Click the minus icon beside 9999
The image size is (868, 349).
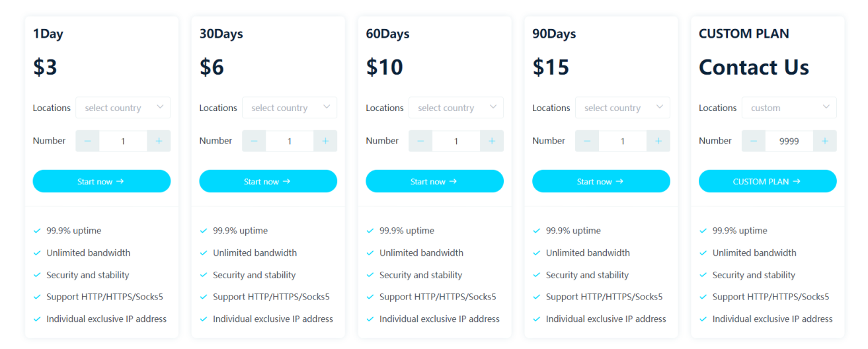[x=754, y=141]
